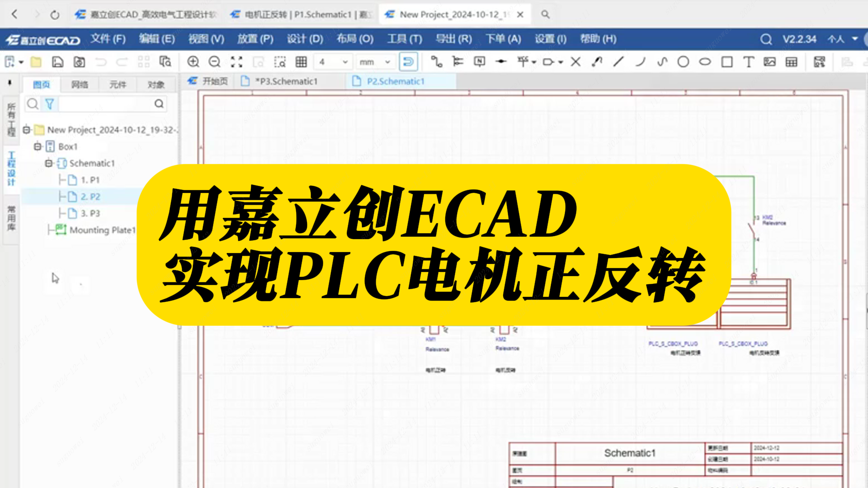Click the search icon near version V2.2.34
Image resolution: width=868 pixels, height=488 pixels.
[766, 39]
